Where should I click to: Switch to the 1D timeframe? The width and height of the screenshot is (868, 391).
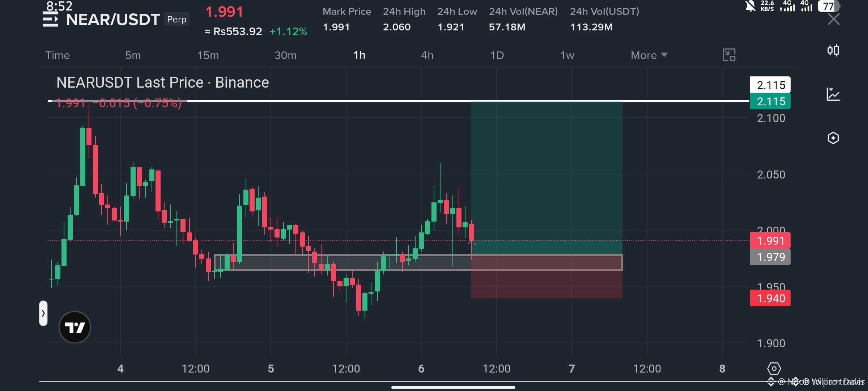pos(497,55)
